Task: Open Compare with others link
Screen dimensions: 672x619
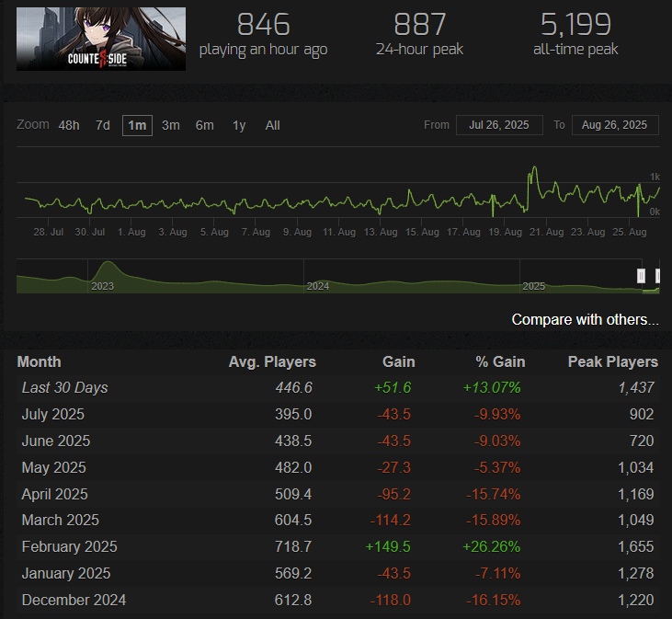Action: click(585, 320)
